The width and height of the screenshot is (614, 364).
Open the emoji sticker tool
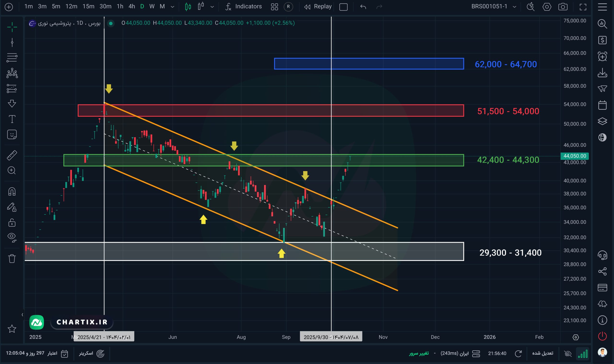(12, 134)
